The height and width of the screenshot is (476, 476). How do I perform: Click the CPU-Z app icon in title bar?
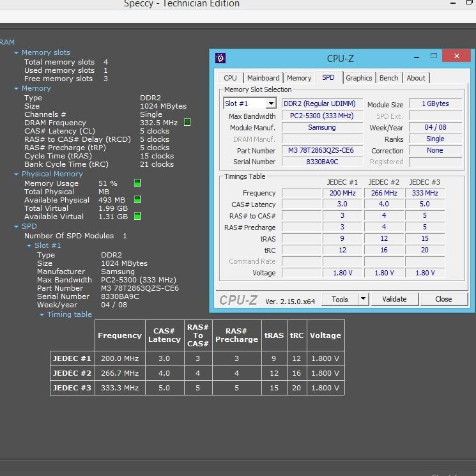point(220,58)
